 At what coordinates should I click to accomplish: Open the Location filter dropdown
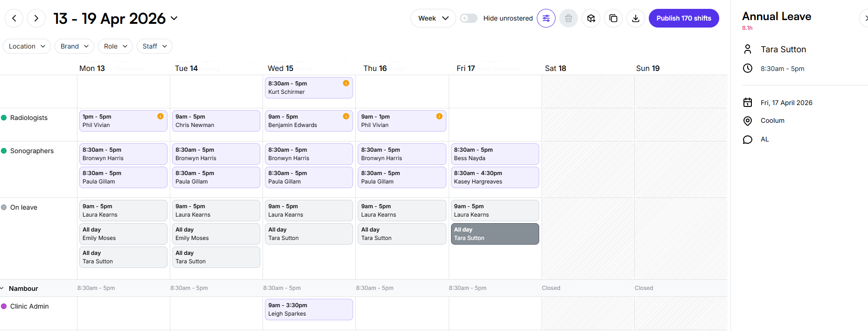(27, 46)
